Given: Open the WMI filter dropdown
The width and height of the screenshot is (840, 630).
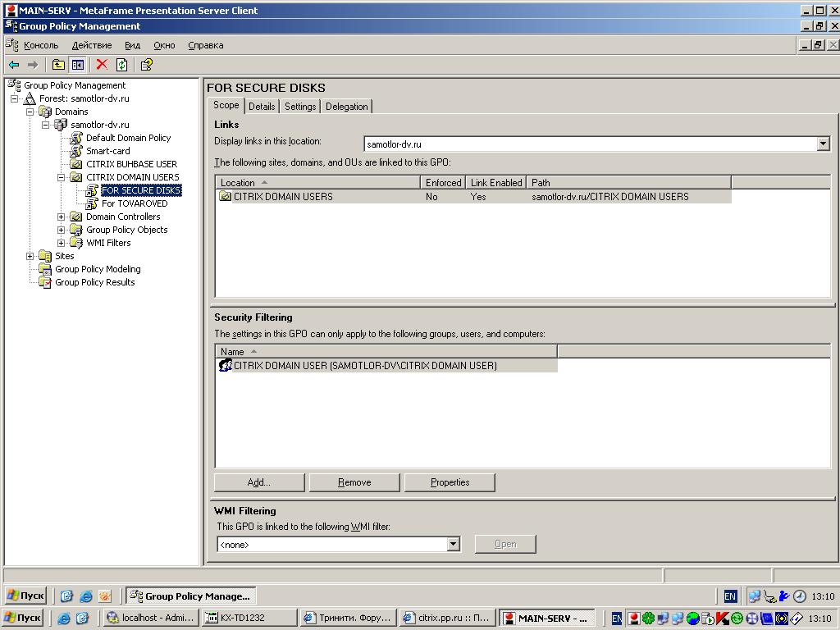Looking at the screenshot, I should 453,544.
